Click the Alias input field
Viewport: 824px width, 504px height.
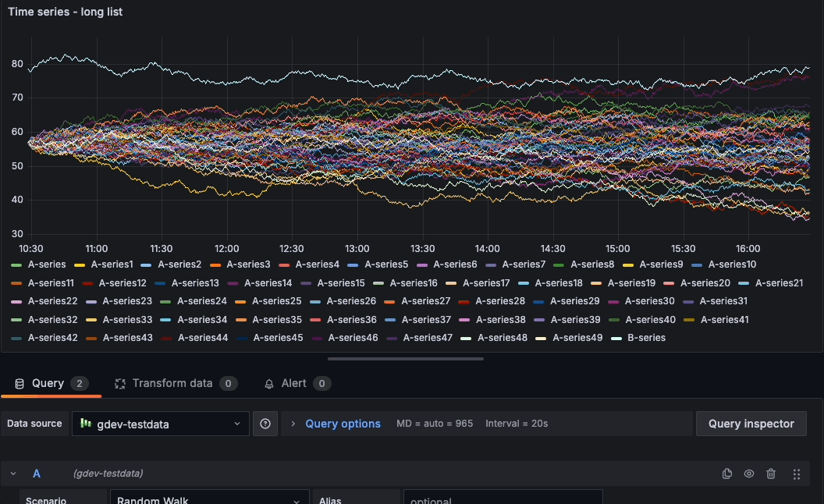click(502, 499)
